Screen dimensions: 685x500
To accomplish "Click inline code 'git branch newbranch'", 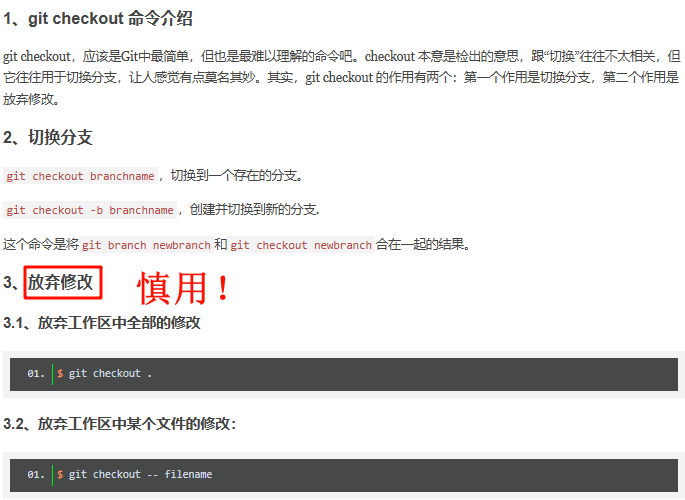I will coord(146,245).
